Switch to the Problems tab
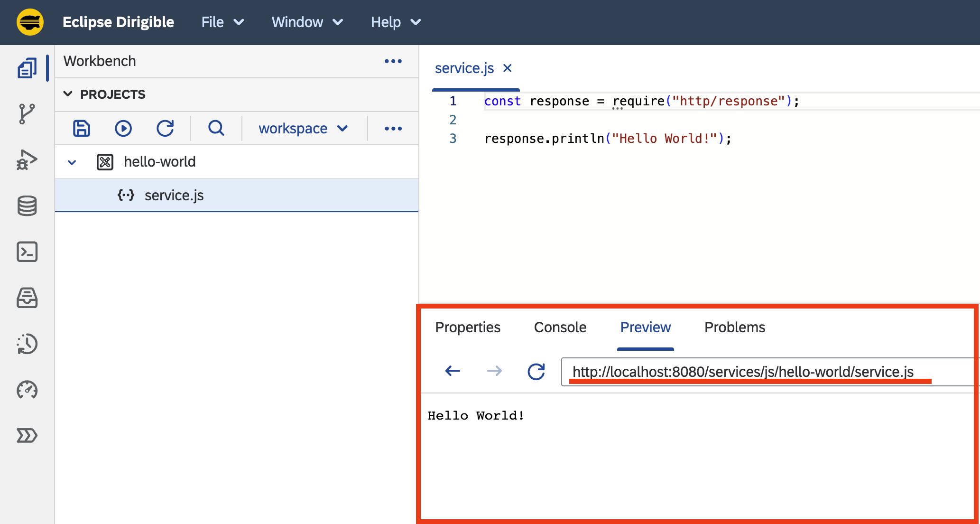Image resolution: width=980 pixels, height=524 pixels. (x=734, y=327)
